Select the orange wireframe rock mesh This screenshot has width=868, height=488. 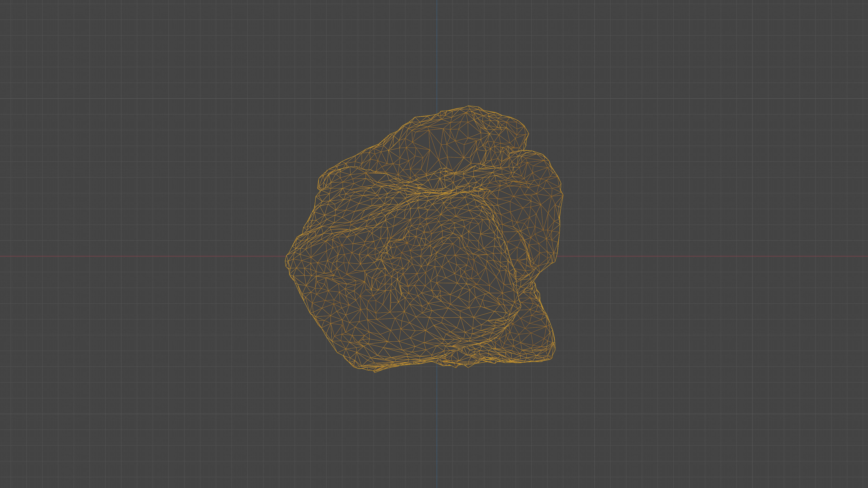click(x=424, y=239)
